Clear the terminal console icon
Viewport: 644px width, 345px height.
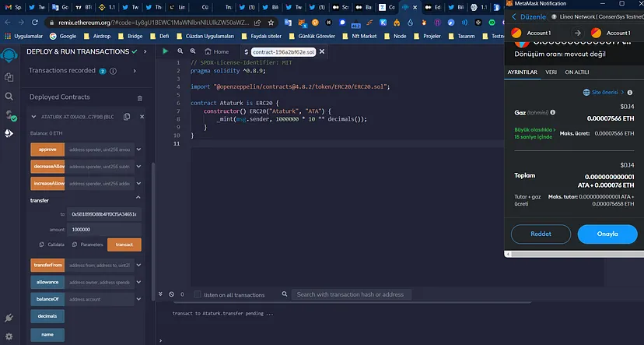pyautogui.click(x=173, y=294)
